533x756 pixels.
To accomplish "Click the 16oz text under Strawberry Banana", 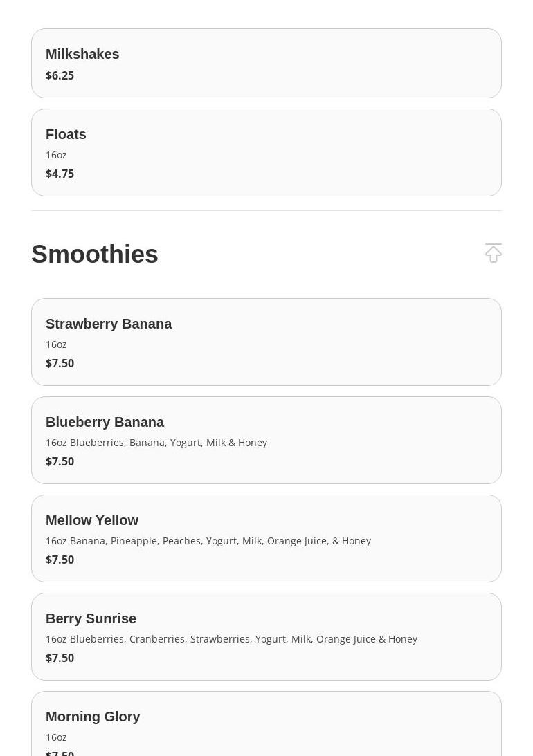I will pos(56,344).
